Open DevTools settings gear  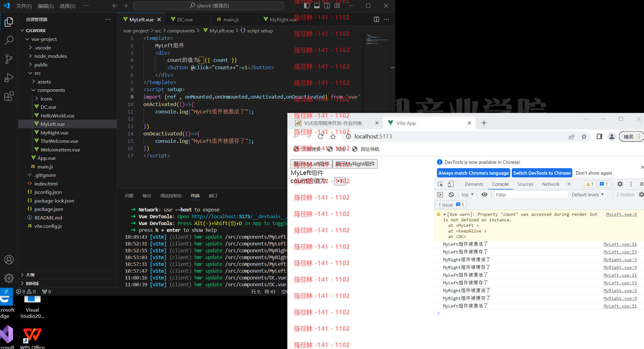click(x=620, y=184)
